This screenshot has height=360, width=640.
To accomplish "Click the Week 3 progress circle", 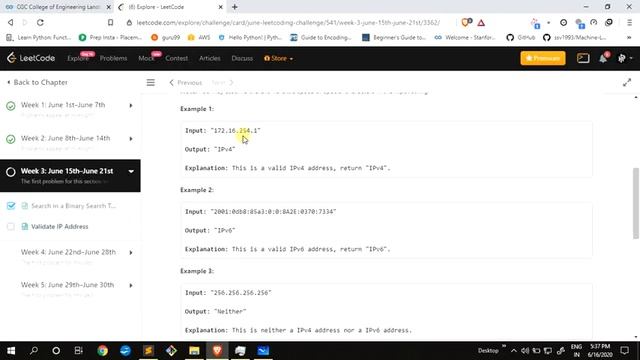I will [11, 172].
